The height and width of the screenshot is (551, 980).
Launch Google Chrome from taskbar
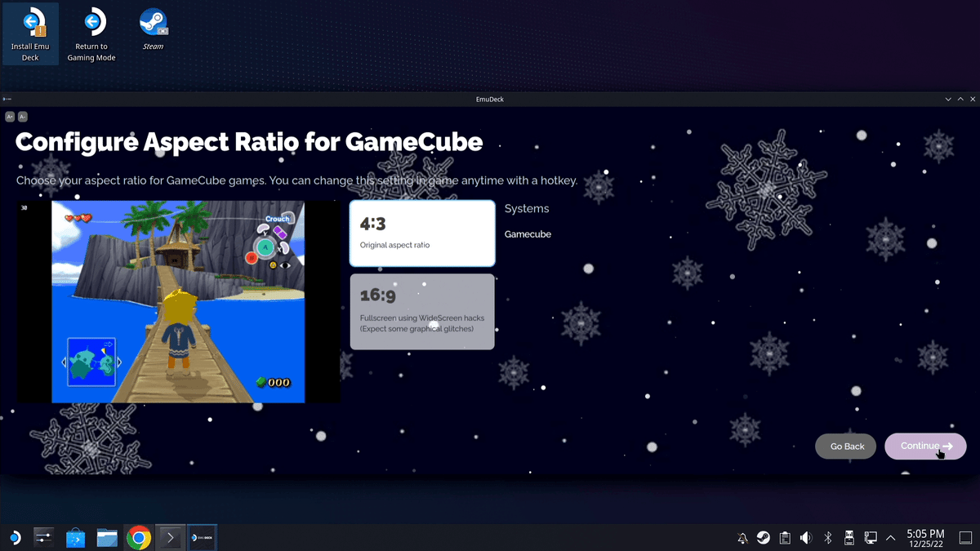pyautogui.click(x=139, y=538)
